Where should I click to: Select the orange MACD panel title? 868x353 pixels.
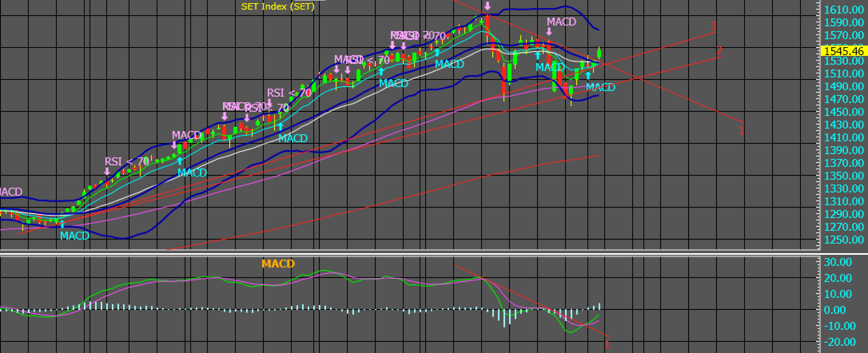278,264
